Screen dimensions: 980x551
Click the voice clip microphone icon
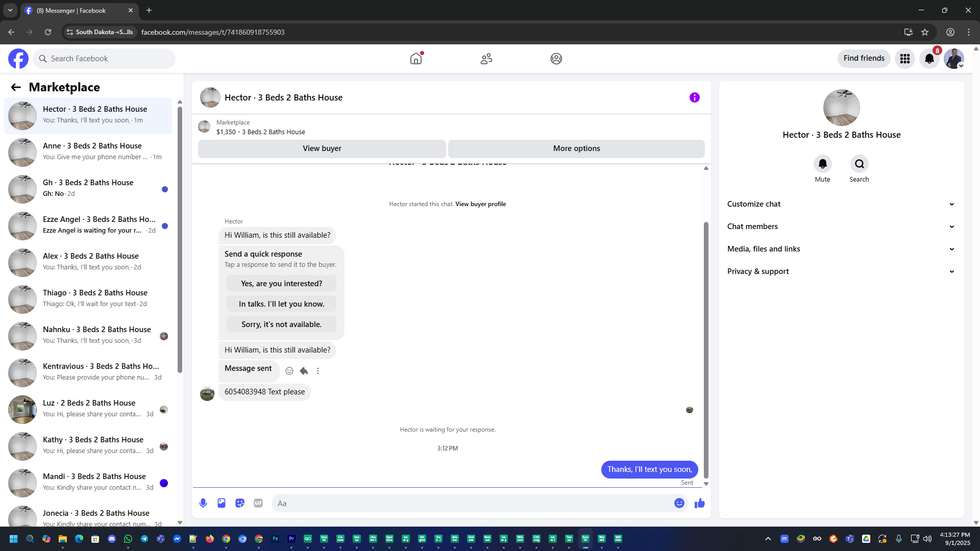click(203, 503)
